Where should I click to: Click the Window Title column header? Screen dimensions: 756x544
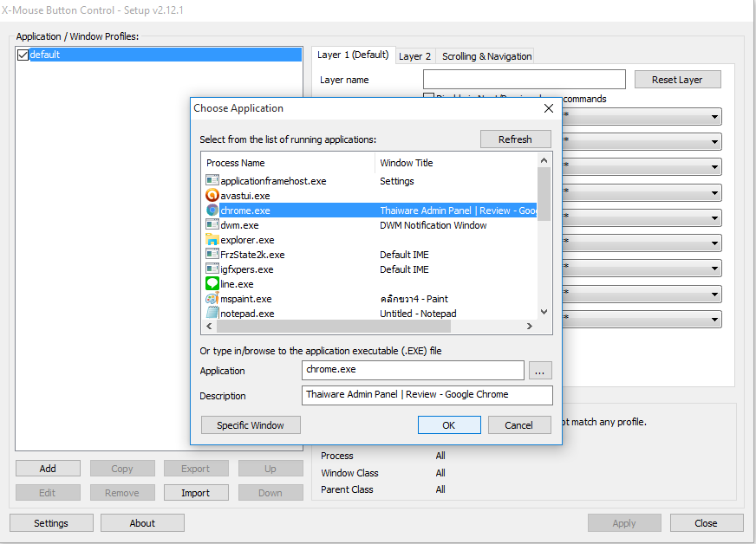456,163
